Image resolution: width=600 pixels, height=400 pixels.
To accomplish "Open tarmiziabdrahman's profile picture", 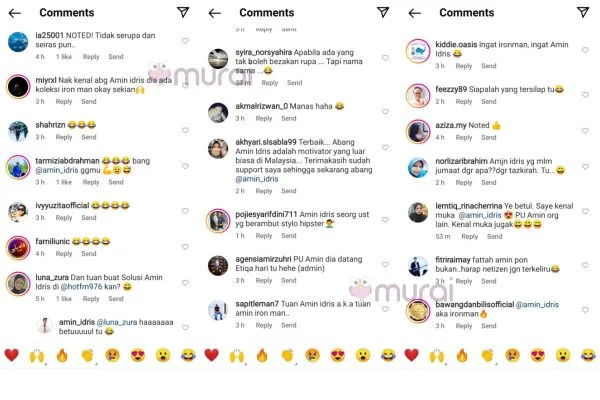I will (x=18, y=167).
